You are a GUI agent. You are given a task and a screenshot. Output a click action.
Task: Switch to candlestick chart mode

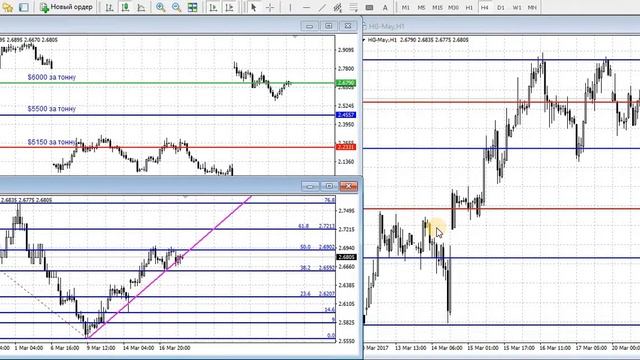coord(125,7)
